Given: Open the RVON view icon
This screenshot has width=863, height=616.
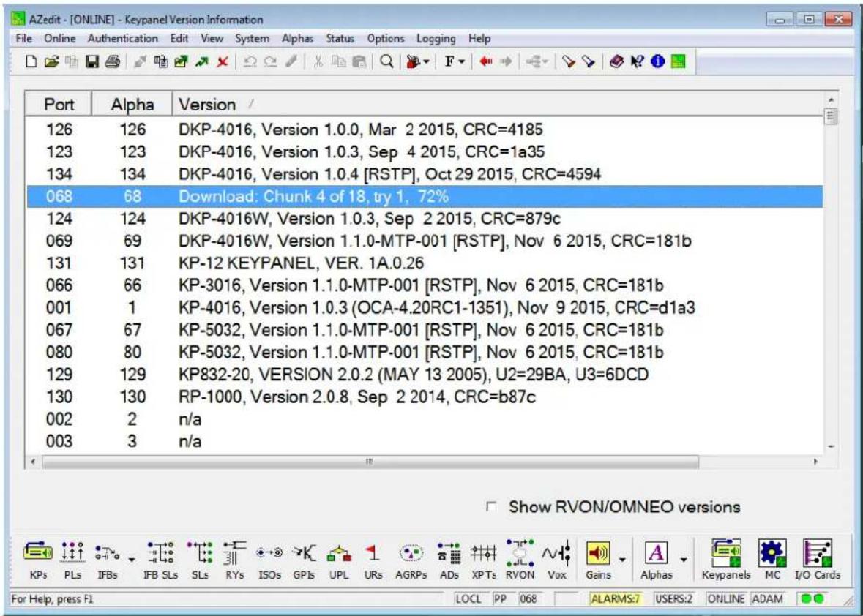Looking at the screenshot, I should coord(520,560).
